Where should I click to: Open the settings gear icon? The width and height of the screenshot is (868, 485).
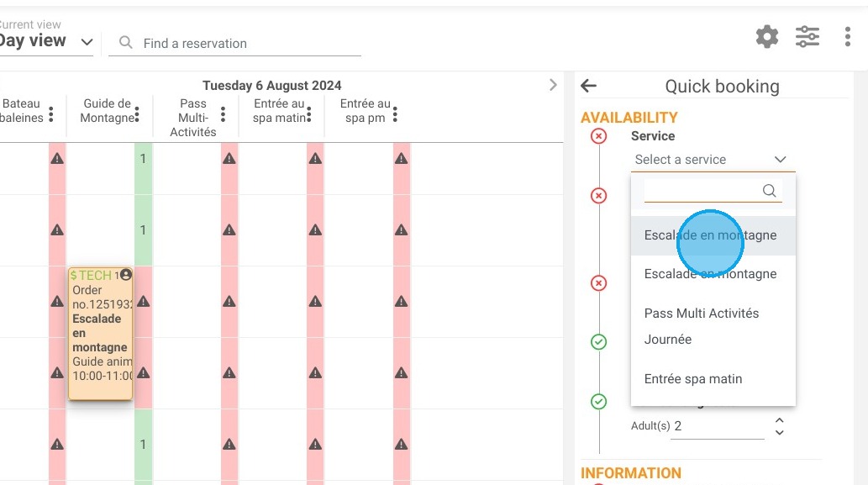767,37
